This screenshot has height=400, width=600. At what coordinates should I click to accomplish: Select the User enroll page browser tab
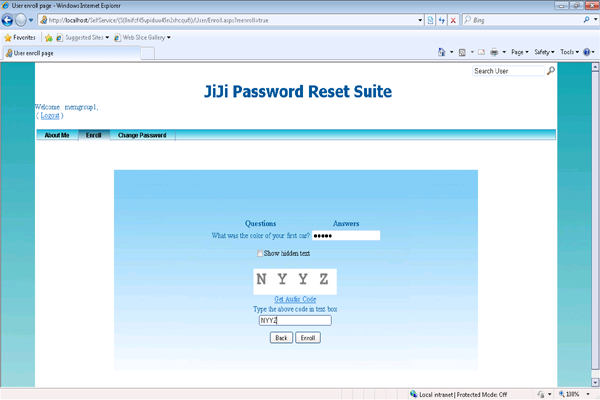[72, 53]
